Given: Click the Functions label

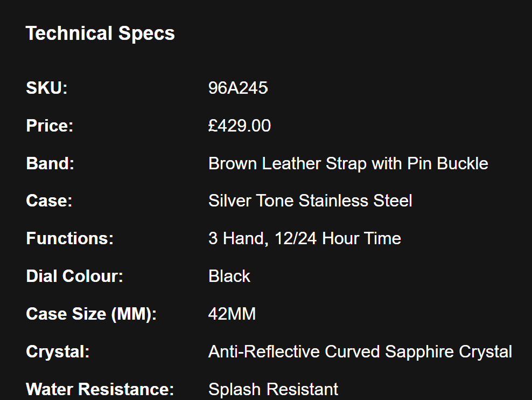Looking at the screenshot, I should tap(70, 238).
